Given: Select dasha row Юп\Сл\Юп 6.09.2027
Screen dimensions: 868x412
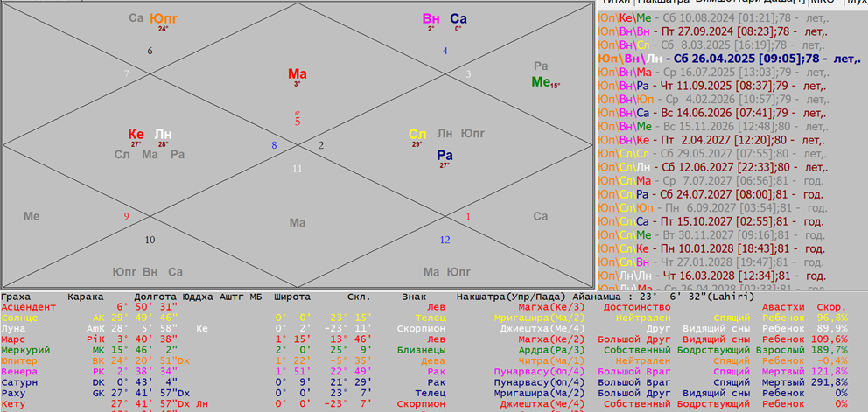Looking at the screenshot, I should pyautogui.click(x=713, y=208).
